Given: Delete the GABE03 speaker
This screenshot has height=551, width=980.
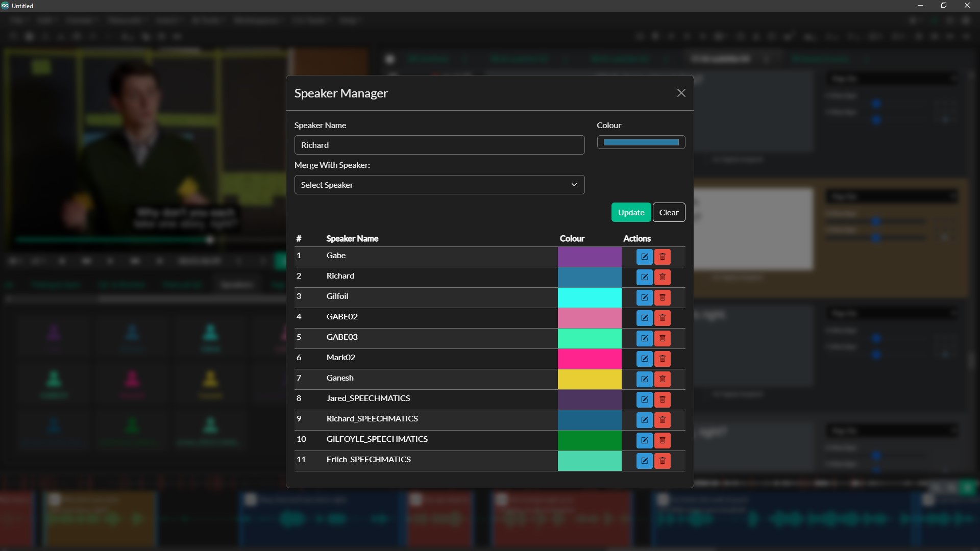Looking at the screenshot, I should (663, 338).
